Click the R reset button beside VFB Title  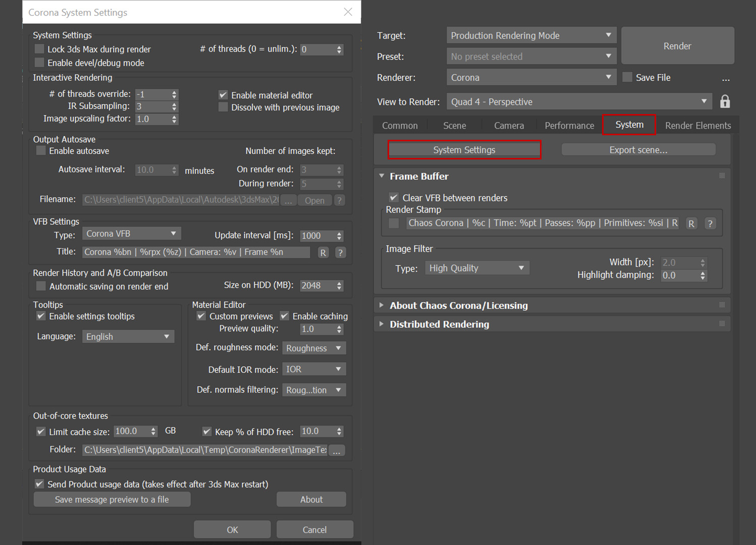[323, 252]
